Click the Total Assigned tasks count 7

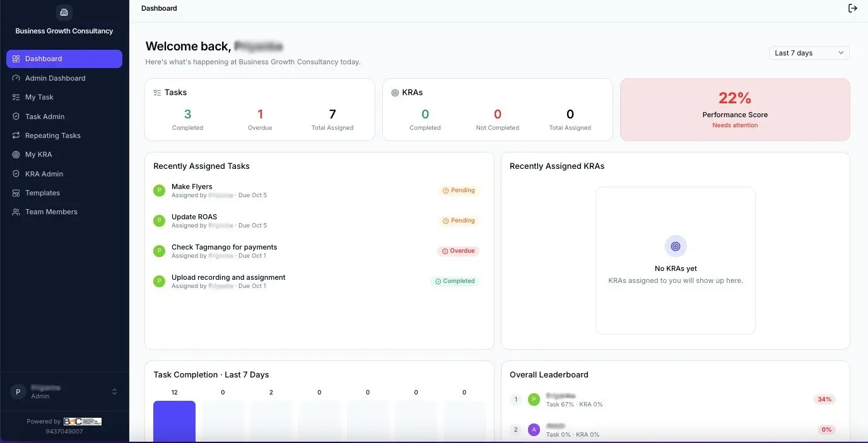332,114
